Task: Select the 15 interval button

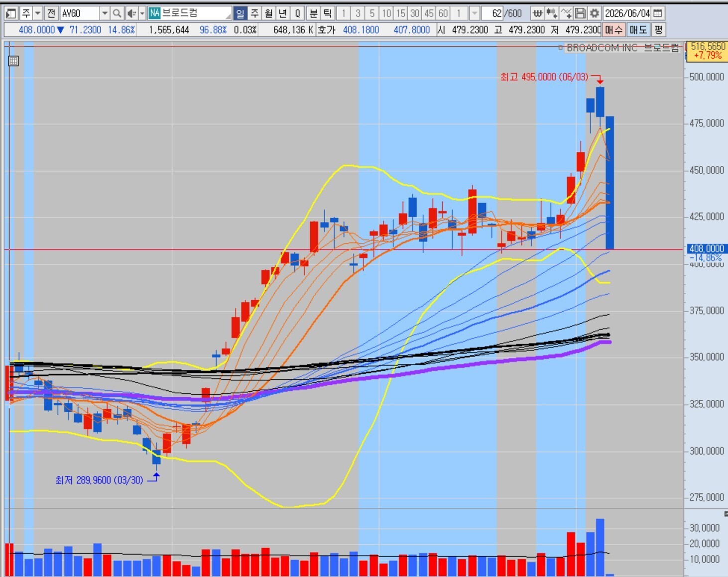Action: 401,13
